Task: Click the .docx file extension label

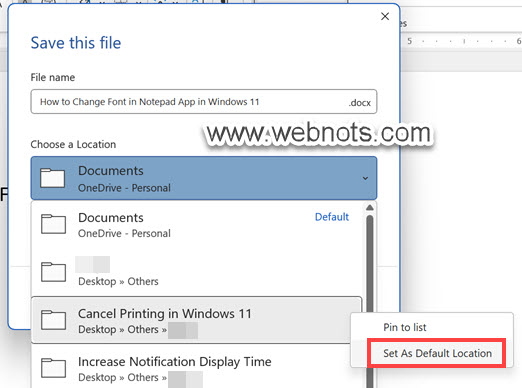Action: 360,103
